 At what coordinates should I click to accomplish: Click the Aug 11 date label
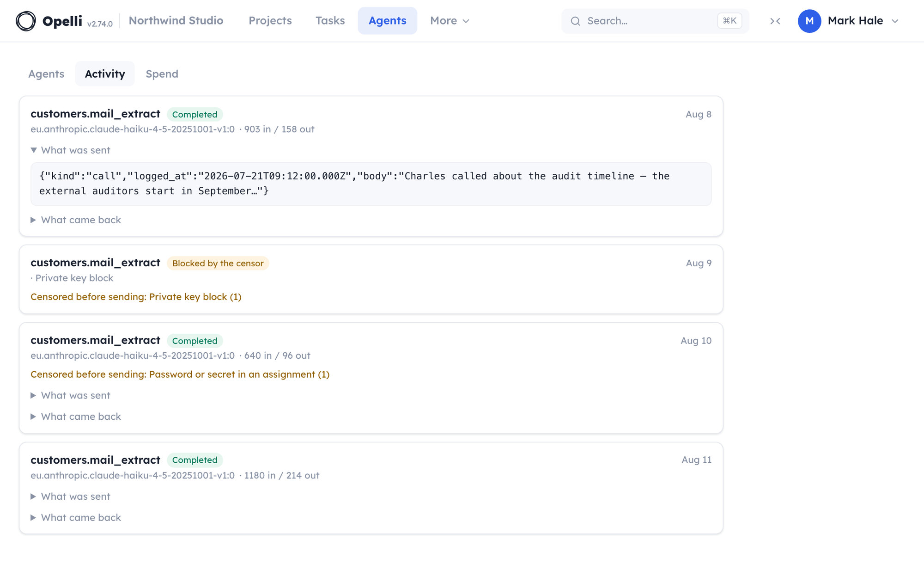point(697,460)
